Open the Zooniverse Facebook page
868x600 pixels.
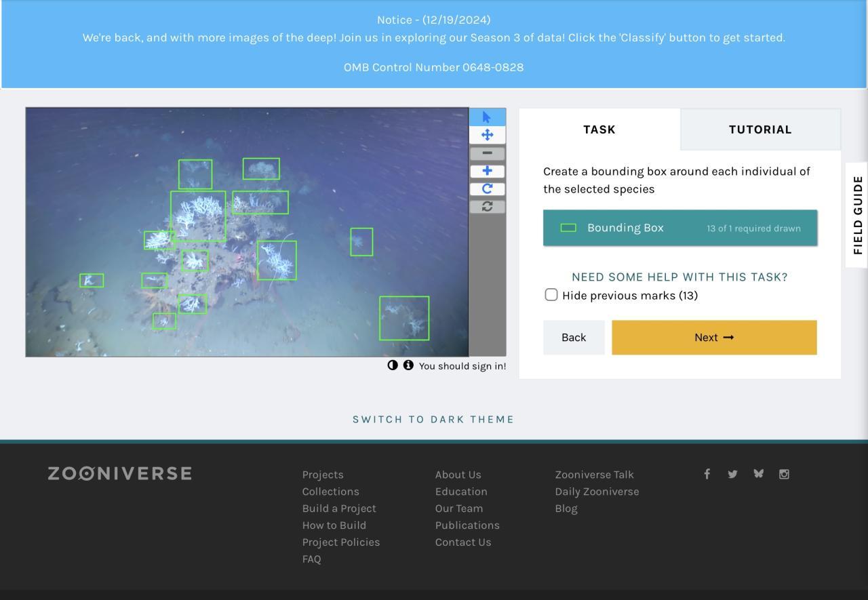pyautogui.click(x=707, y=474)
